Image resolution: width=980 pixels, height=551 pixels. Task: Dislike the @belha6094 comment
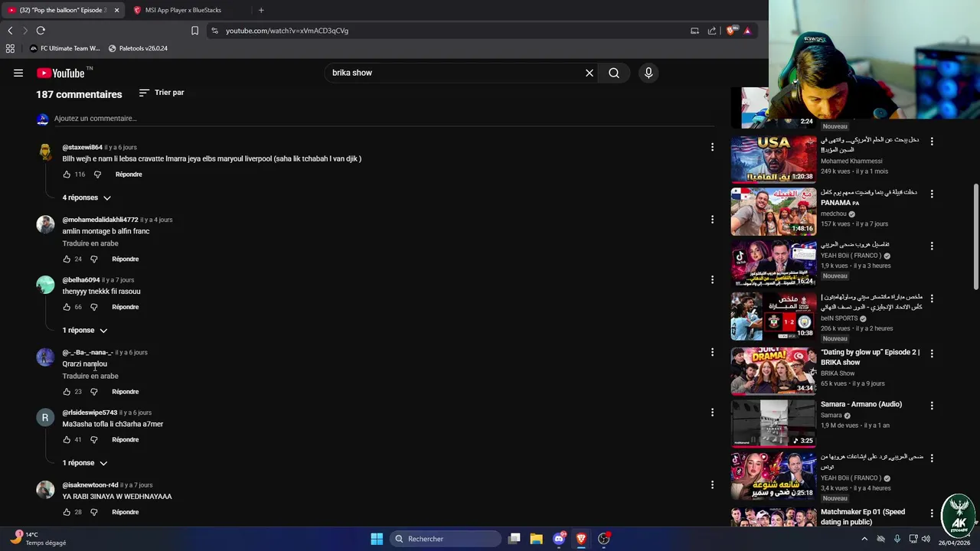(x=94, y=307)
